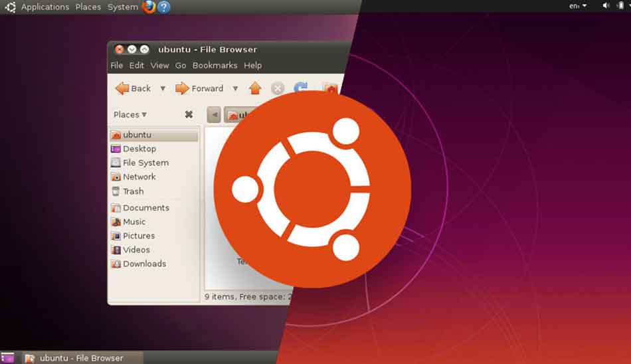This screenshot has height=364, width=631.
Task: Open the File menu in File Browser
Action: click(x=117, y=65)
